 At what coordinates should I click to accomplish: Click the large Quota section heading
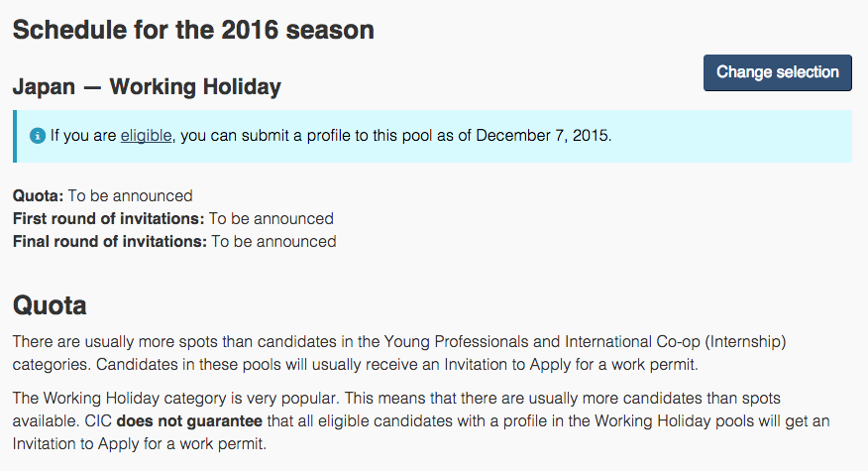pyautogui.click(x=50, y=303)
